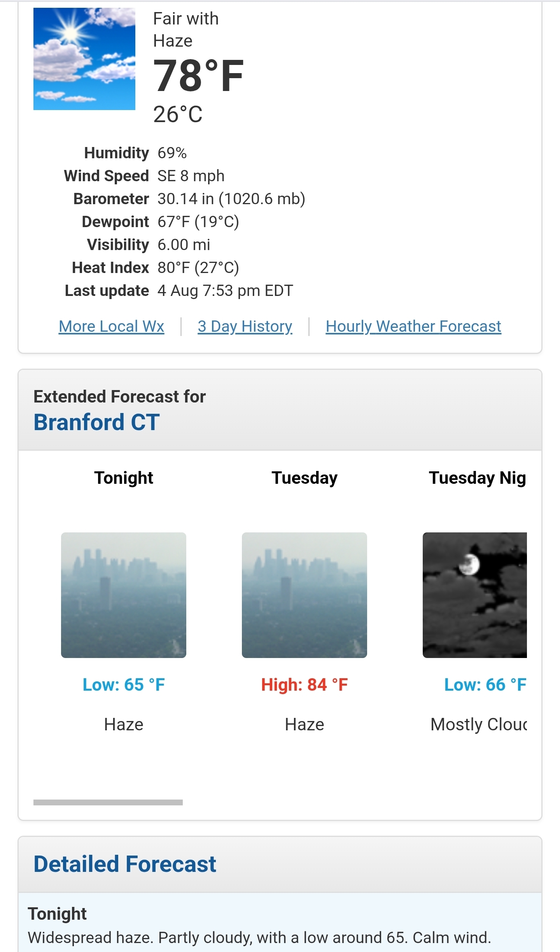This screenshot has height=952, width=560.
Task: Click the Tonight forecast column label
Action: 124,478
